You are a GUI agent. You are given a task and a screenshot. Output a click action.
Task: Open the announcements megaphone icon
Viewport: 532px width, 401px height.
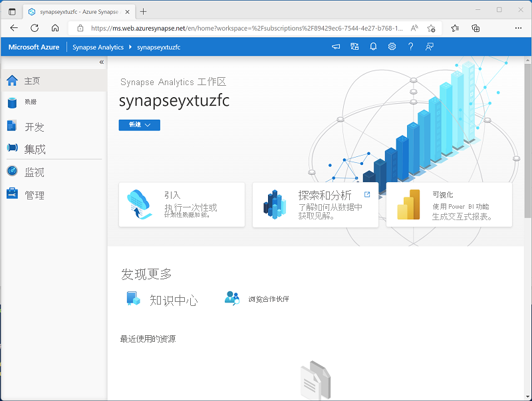tap(336, 47)
